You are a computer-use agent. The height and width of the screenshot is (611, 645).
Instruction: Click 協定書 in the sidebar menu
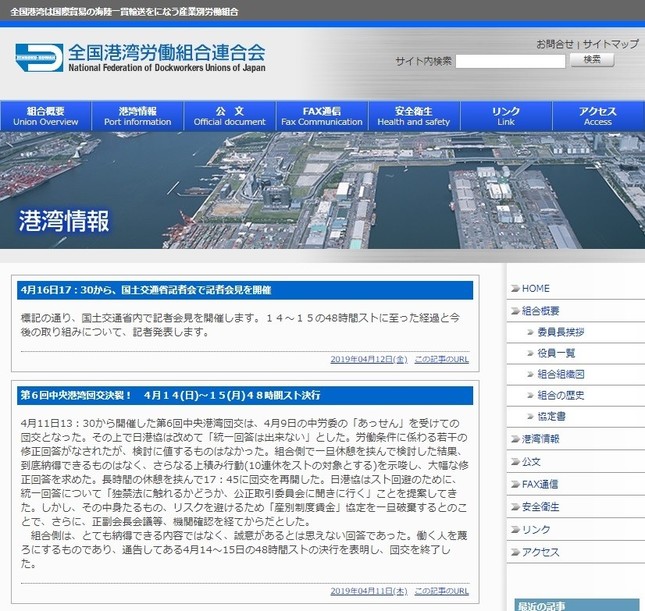(552, 416)
